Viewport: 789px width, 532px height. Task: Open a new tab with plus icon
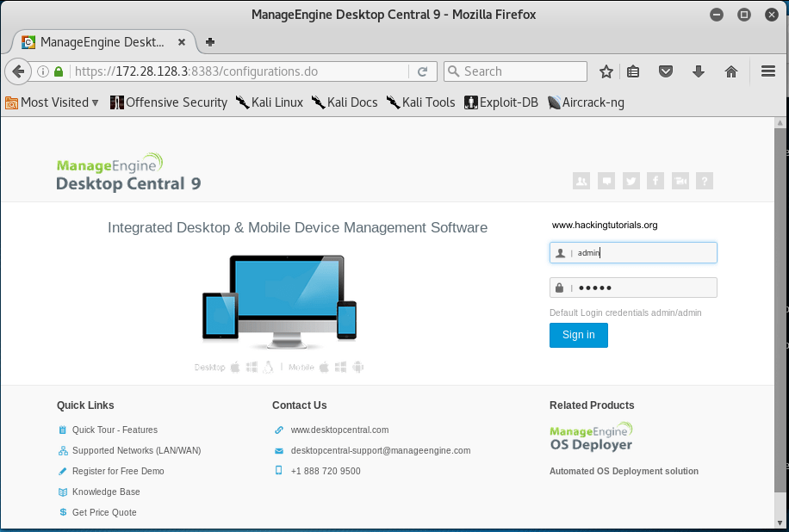pos(210,41)
